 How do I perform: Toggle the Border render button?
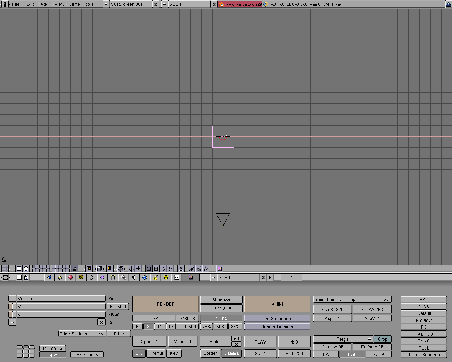point(209,353)
